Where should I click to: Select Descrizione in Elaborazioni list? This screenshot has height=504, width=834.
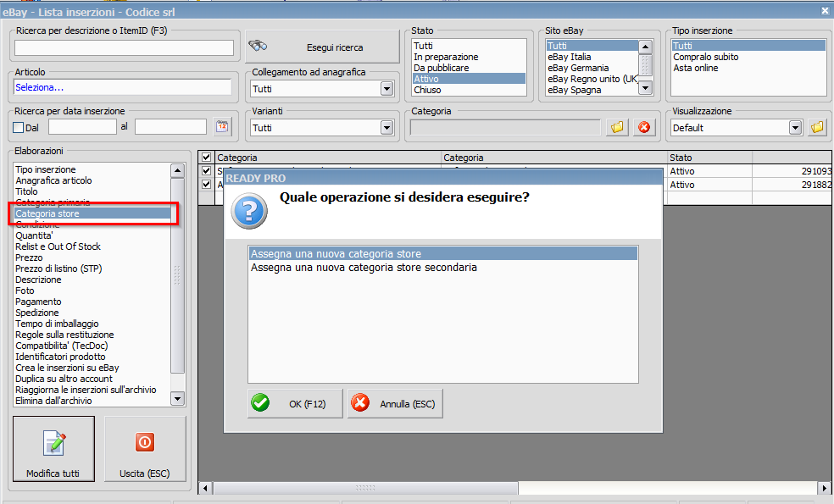click(92, 280)
